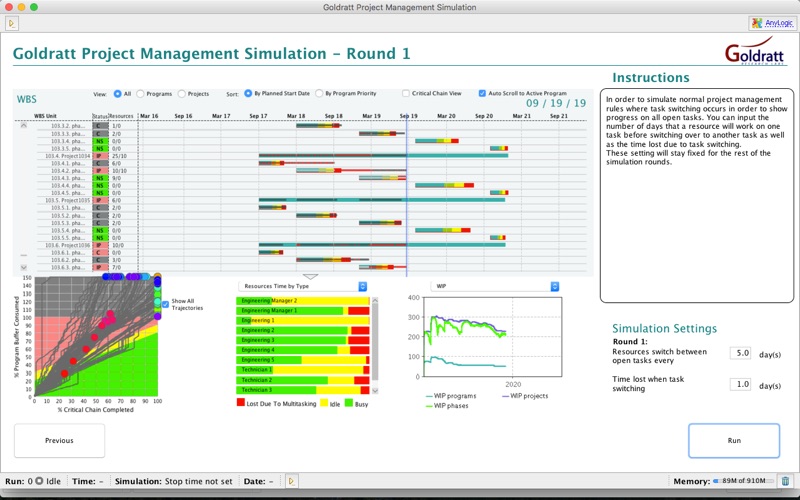
Task: Sort By Program Priority
Action: click(x=319, y=93)
